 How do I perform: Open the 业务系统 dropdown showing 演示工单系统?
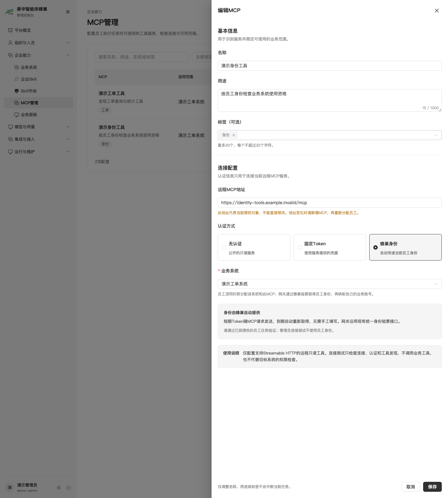coord(330,284)
